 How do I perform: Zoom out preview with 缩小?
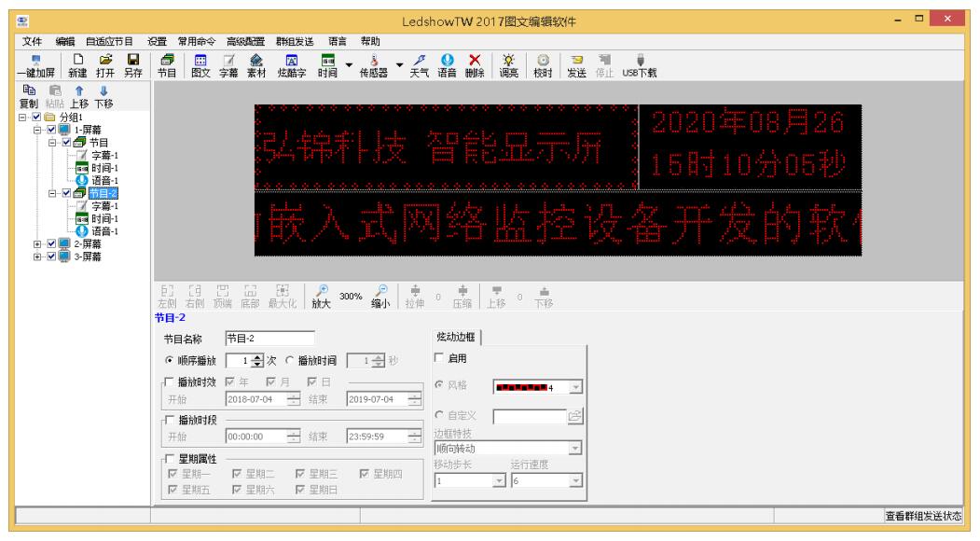coord(380,297)
